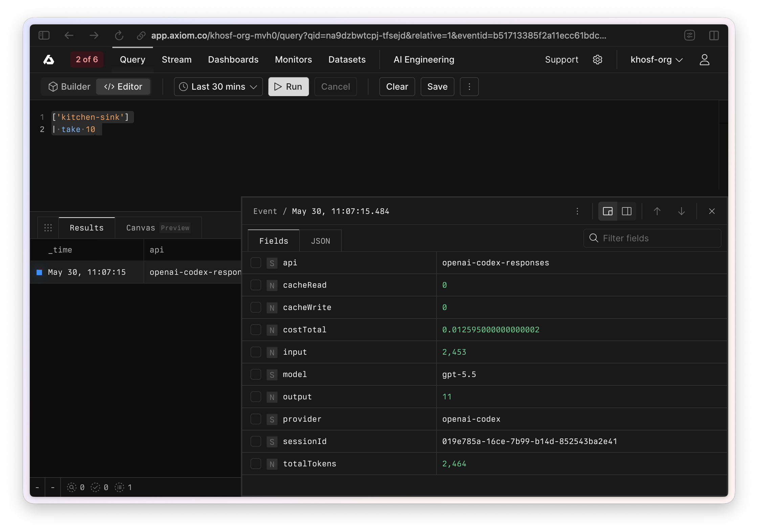Click the string type badge for api

(x=272, y=263)
